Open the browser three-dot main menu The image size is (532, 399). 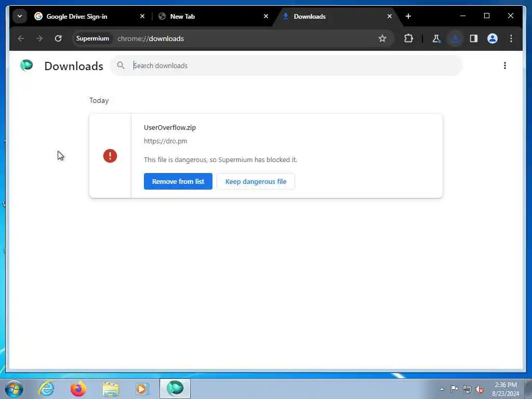click(x=511, y=38)
